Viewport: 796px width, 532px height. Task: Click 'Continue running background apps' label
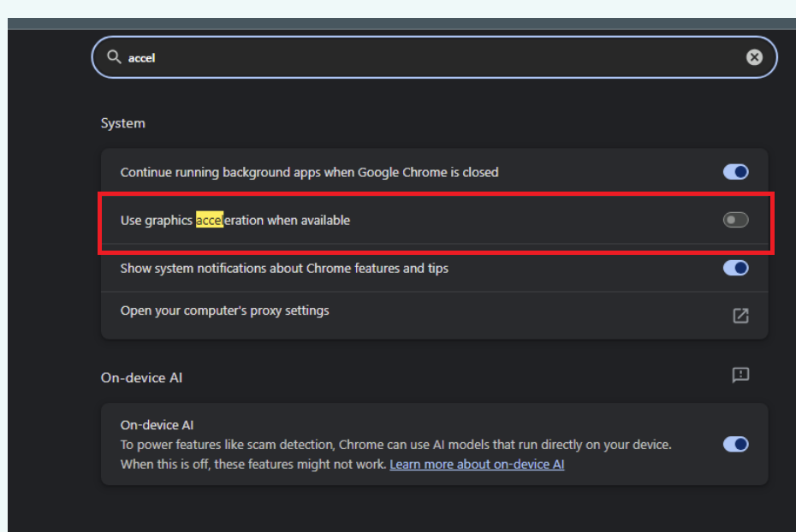(309, 173)
